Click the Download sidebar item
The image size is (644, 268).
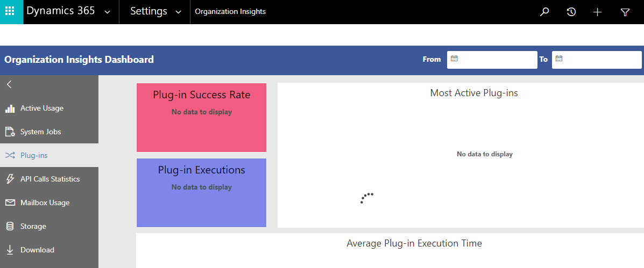point(37,250)
